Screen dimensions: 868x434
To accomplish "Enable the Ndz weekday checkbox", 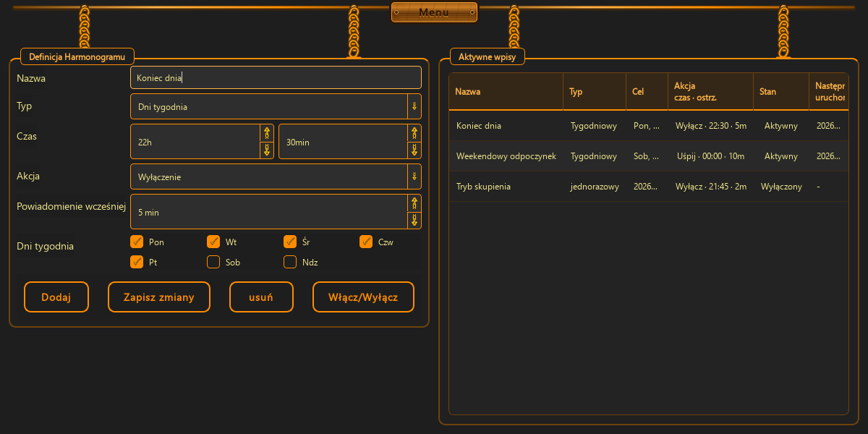I will 290,262.
